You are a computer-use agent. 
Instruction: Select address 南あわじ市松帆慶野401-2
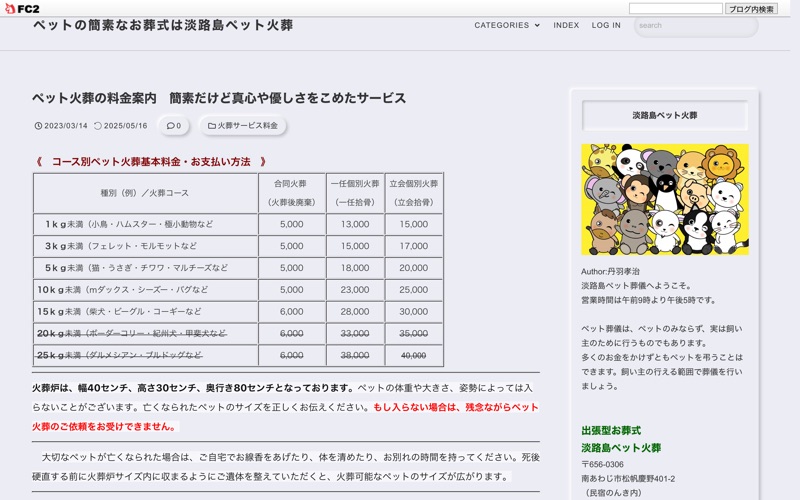click(628, 479)
